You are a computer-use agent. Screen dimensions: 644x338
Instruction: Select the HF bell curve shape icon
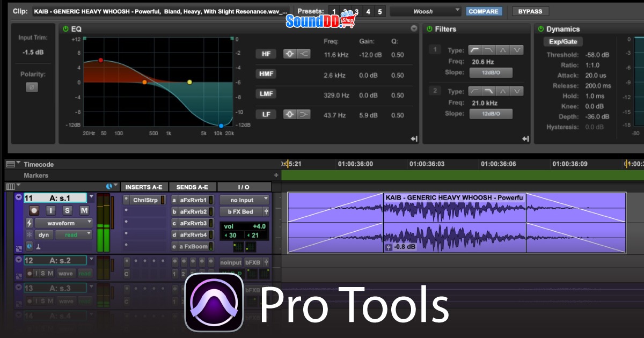[290, 54]
